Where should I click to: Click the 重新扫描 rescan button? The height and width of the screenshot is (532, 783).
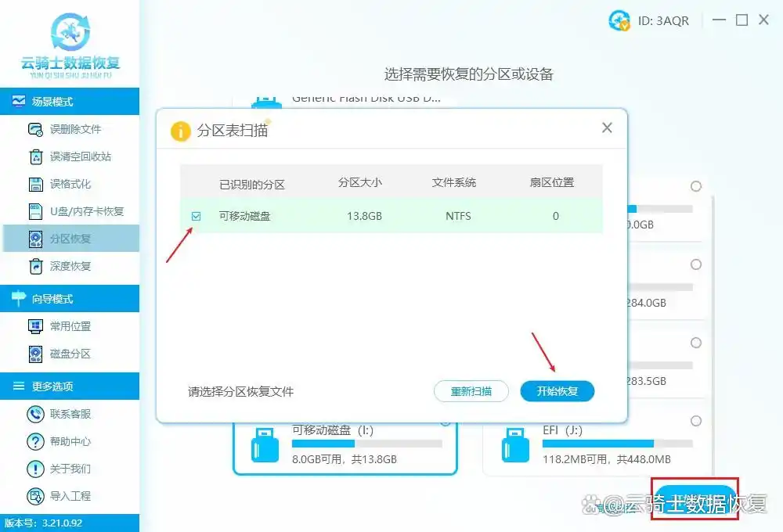click(471, 391)
